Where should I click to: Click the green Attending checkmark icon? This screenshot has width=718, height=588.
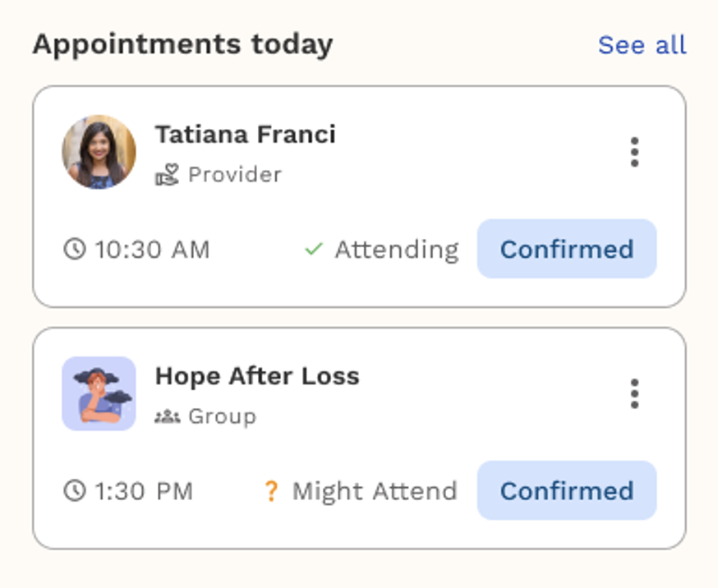[313, 249]
